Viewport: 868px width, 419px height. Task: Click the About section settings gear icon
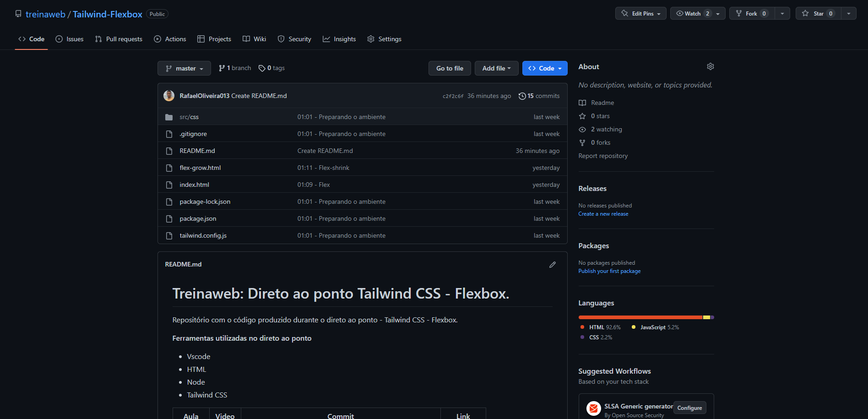[710, 67]
